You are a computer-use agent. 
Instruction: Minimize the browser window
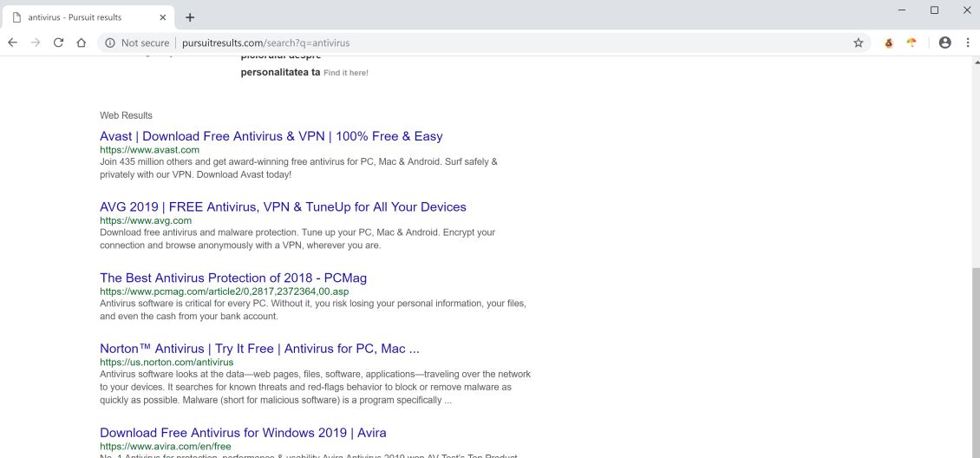(902, 10)
